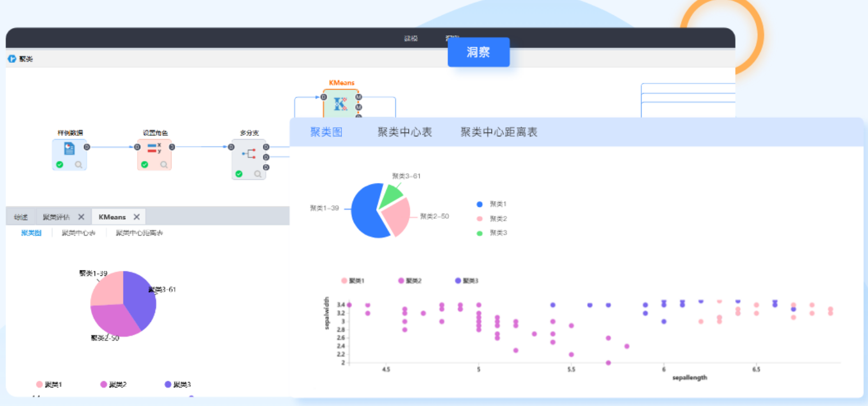Select the KMeans node K icon
The height and width of the screenshot is (406, 868).
[x=340, y=104]
